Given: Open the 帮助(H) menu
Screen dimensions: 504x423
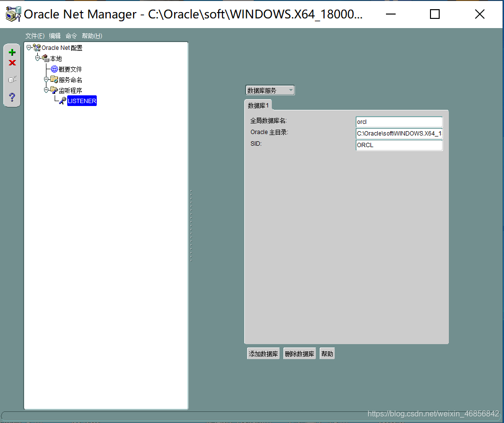Looking at the screenshot, I should (92, 36).
